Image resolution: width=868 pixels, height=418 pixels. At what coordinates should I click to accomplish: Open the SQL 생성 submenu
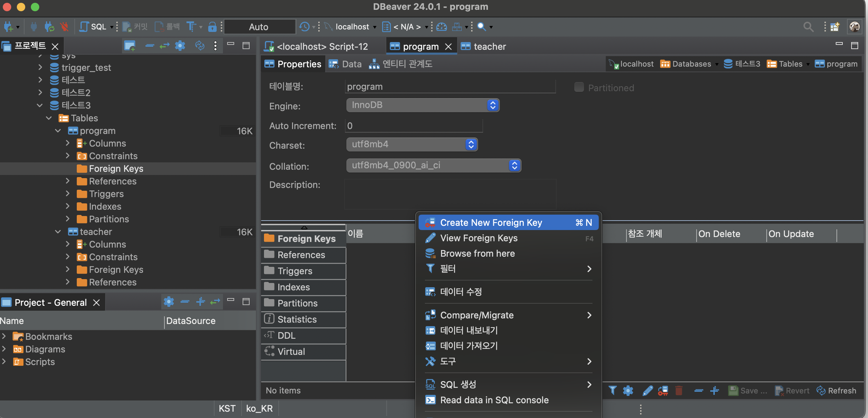click(x=508, y=385)
